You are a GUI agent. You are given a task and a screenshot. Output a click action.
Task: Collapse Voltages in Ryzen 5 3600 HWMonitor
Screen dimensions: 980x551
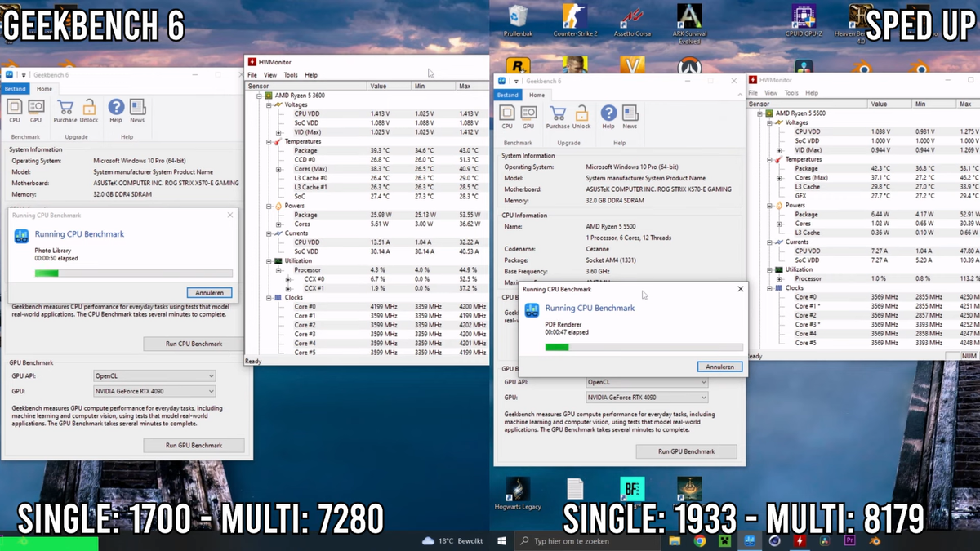268,104
